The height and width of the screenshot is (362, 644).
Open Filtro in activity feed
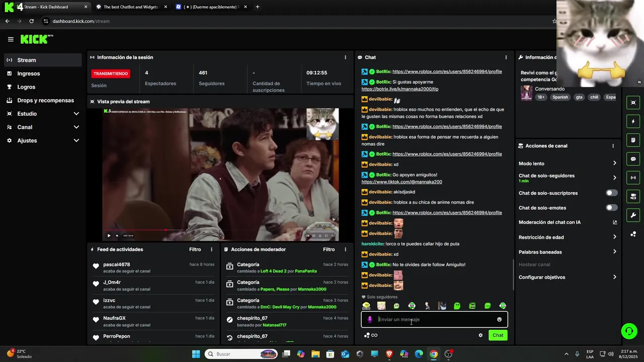(x=195, y=249)
